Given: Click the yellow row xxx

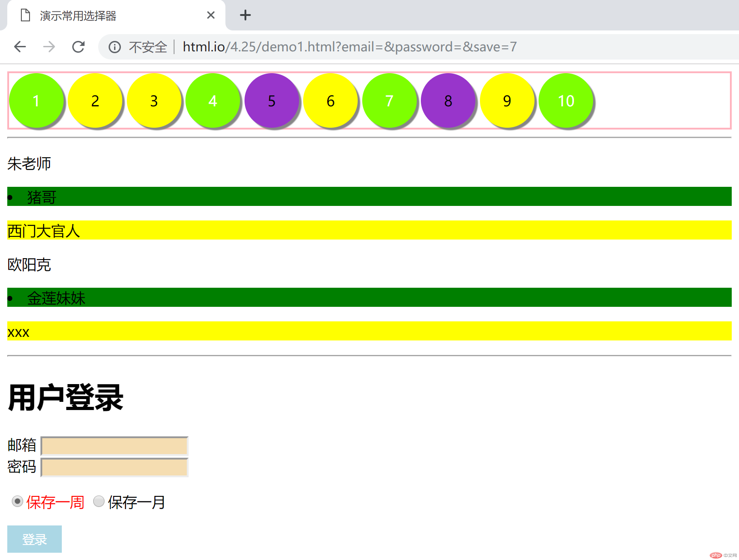Looking at the screenshot, I should click(x=369, y=331).
